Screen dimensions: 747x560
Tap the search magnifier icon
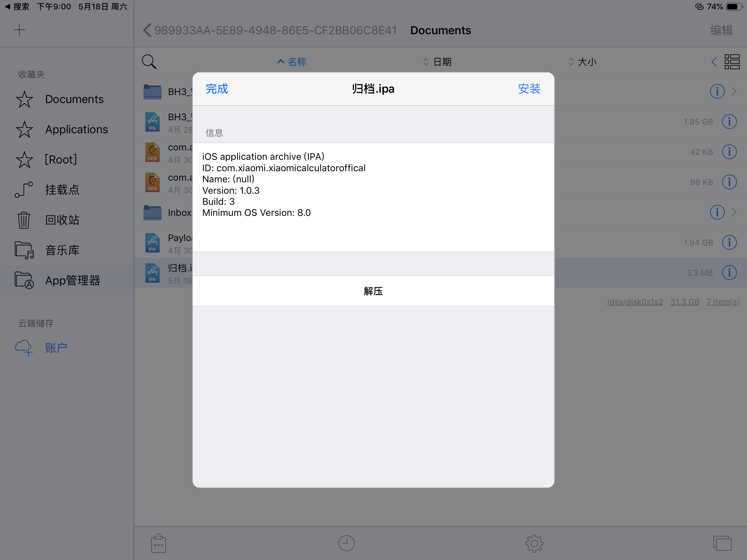coord(149,62)
